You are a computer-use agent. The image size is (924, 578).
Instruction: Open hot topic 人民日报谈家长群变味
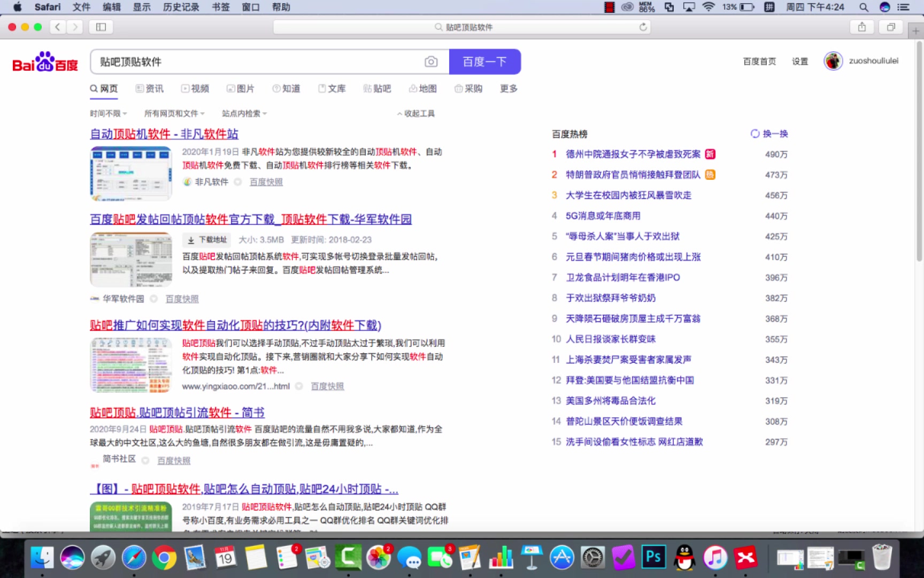(x=611, y=339)
